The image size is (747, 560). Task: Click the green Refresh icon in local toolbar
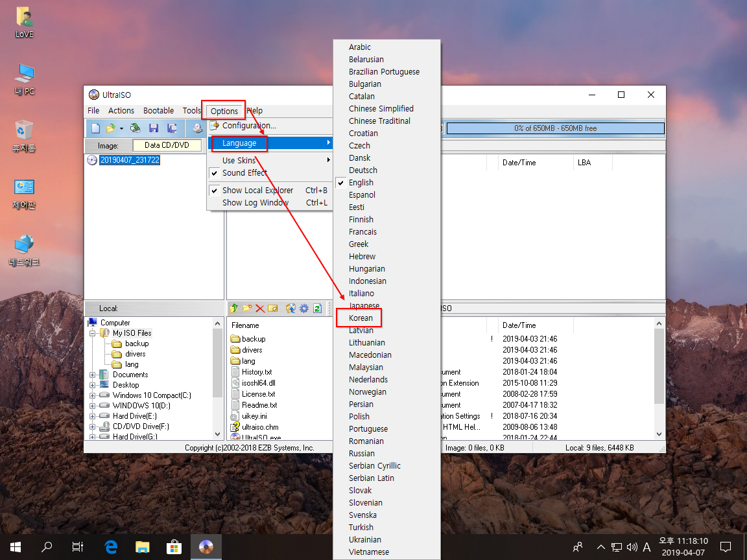(x=317, y=309)
